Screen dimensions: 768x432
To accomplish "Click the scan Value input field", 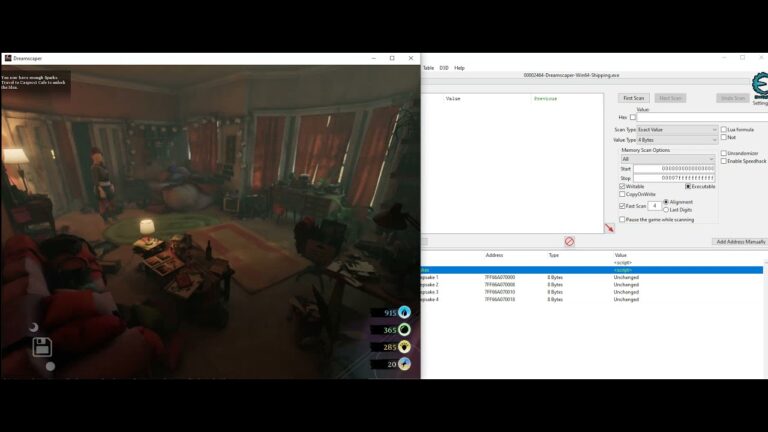I will [702, 118].
